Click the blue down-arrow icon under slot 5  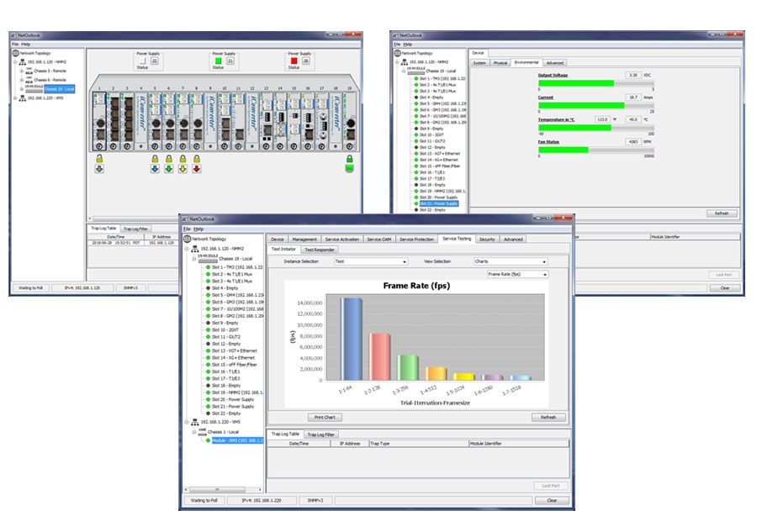pyautogui.click(x=154, y=168)
